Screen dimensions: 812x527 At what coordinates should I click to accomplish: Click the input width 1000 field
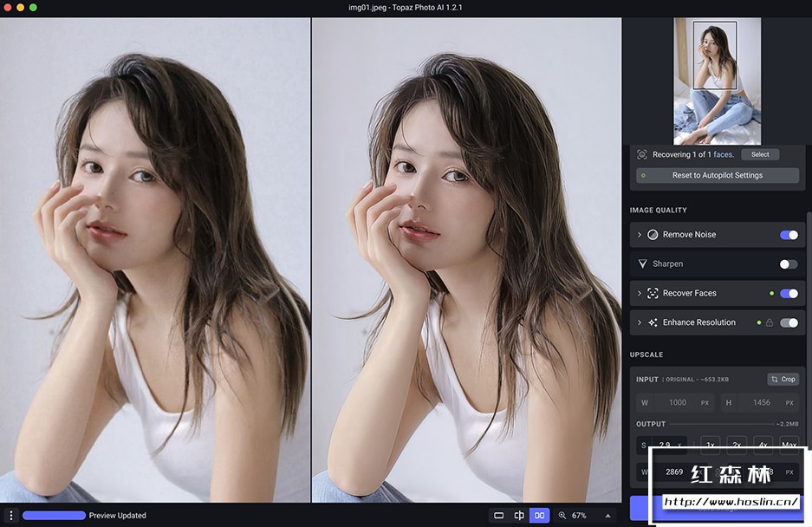(675, 403)
